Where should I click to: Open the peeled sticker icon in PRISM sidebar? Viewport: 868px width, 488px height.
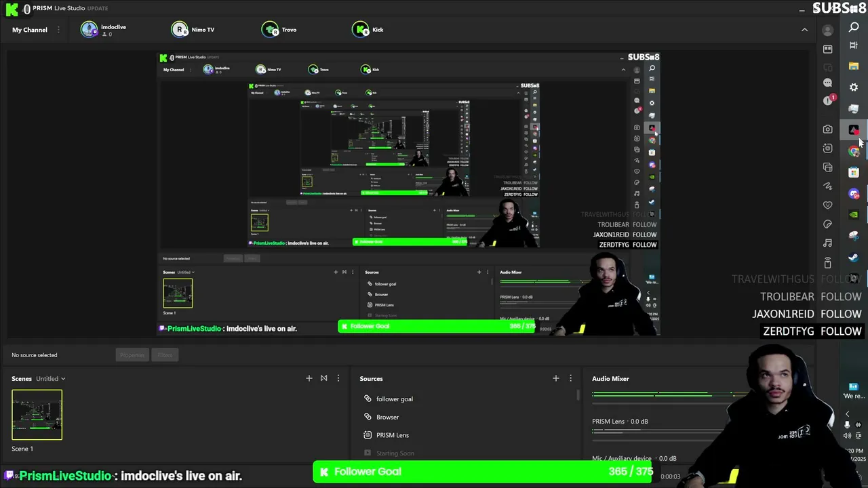(827, 224)
